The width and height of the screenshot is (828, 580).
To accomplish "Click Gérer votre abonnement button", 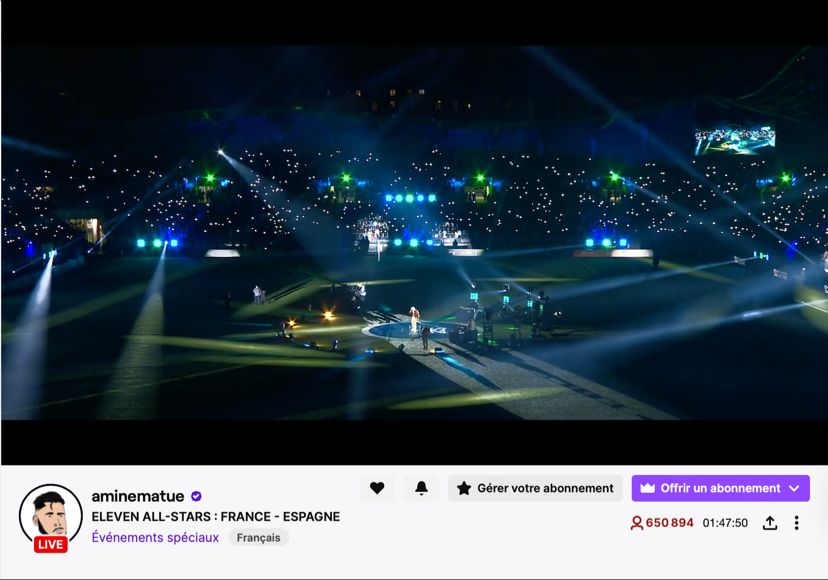I will point(535,488).
